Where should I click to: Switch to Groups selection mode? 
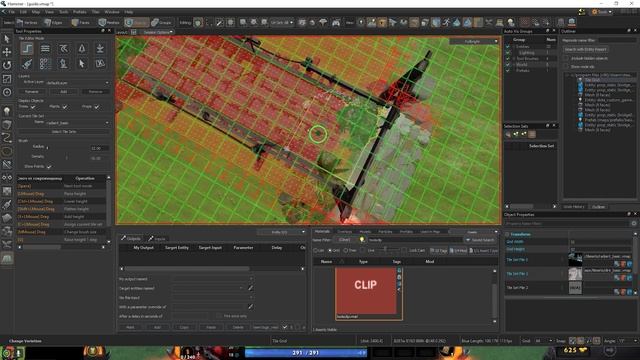pyautogui.click(x=162, y=22)
